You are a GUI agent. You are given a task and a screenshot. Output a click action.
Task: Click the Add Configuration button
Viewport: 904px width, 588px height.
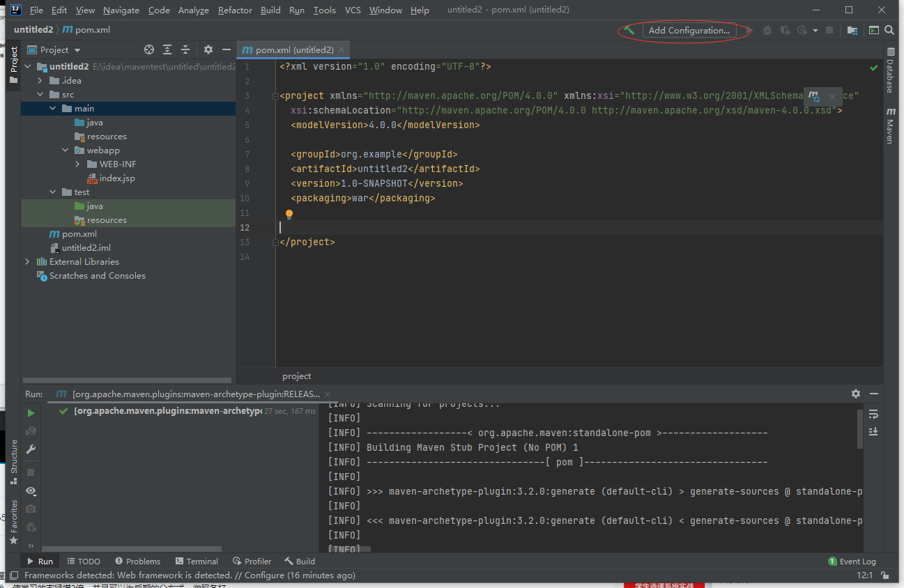pyautogui.click(x=689, y=31)
